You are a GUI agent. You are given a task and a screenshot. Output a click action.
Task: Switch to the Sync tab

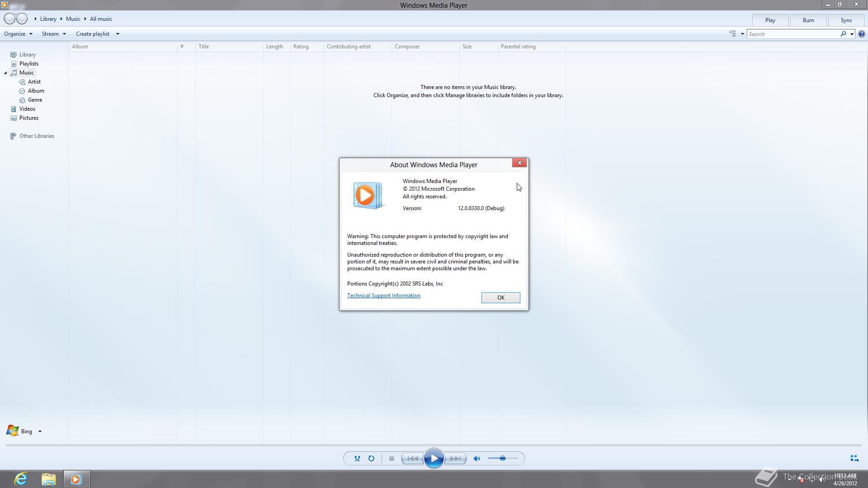[846, 20]
